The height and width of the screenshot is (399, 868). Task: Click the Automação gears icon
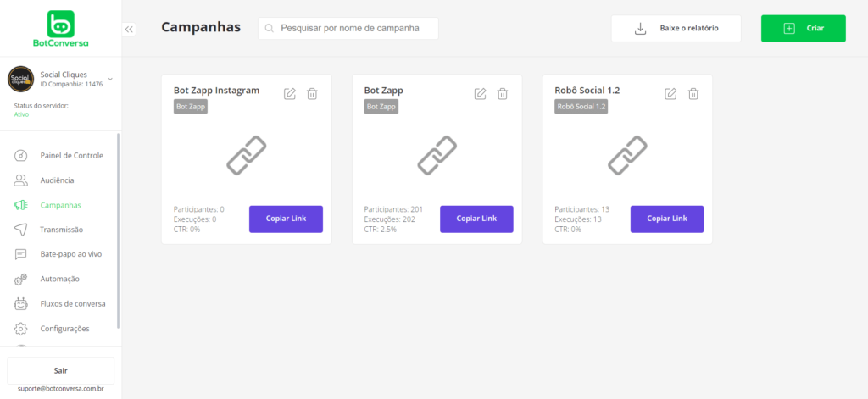tap(22, 279)
